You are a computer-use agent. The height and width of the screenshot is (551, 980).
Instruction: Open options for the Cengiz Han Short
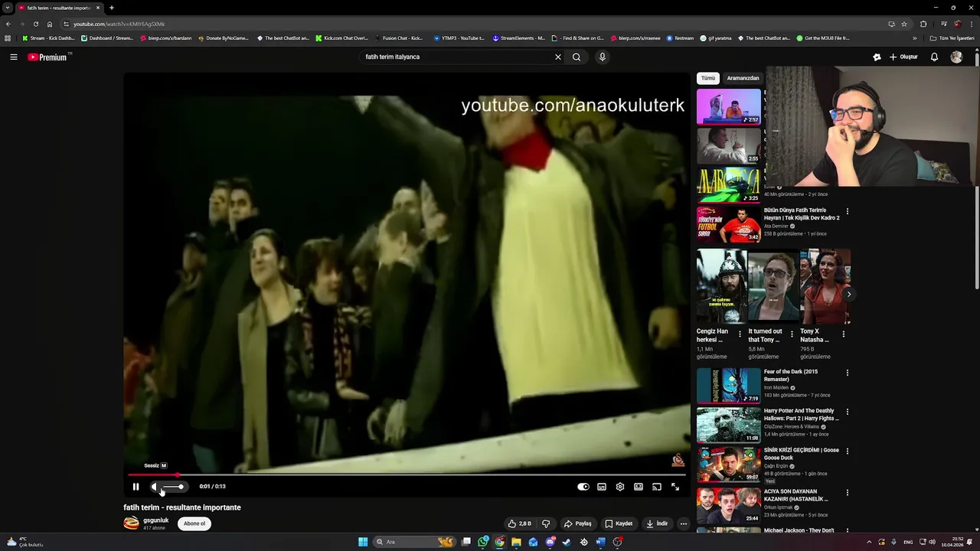coord(740,334)
